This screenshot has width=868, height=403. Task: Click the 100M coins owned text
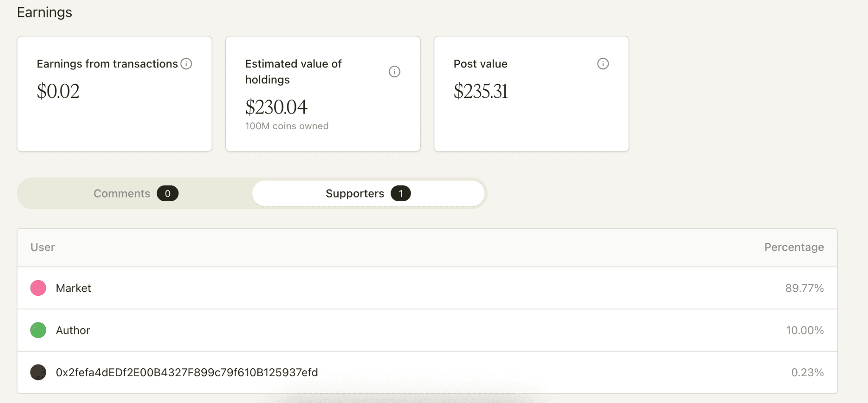coord(287,126)
